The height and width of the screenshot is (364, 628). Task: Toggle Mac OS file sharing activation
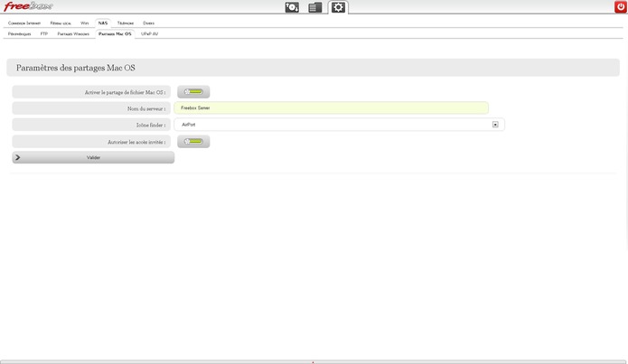[x=193, y=92]
